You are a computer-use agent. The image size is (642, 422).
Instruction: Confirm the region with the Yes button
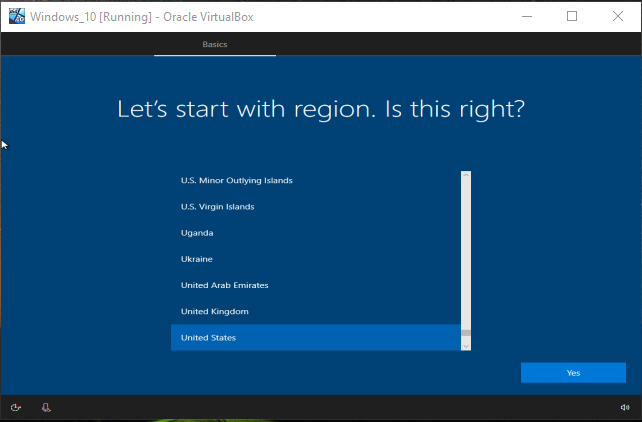click(x=573, y=373)
